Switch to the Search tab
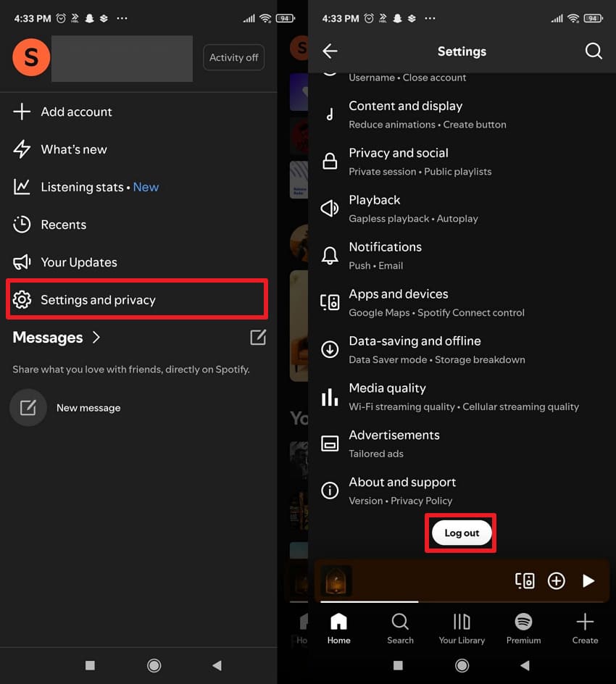 coord(400,629)
